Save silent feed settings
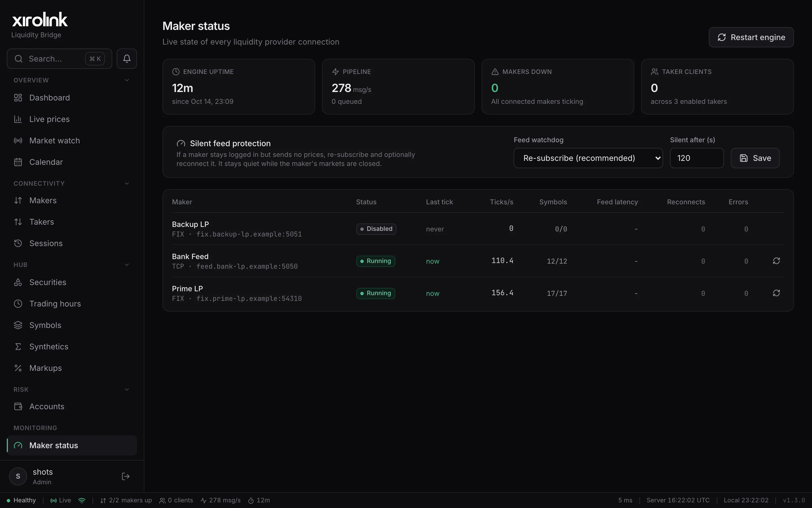 [x=755, y=158]
